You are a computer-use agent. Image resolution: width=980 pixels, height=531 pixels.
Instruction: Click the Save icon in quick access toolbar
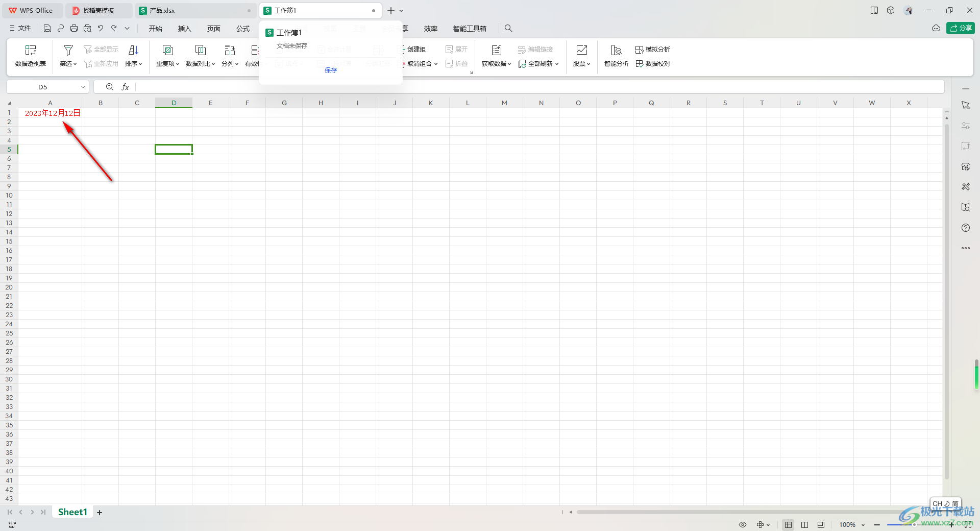47,29
